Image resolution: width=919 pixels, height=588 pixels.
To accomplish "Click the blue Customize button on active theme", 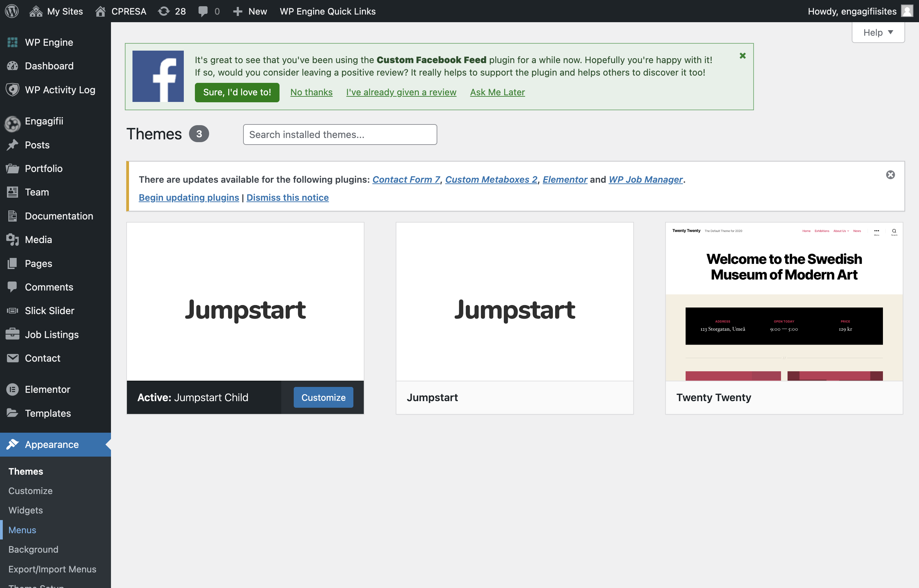I will point(324,397).
